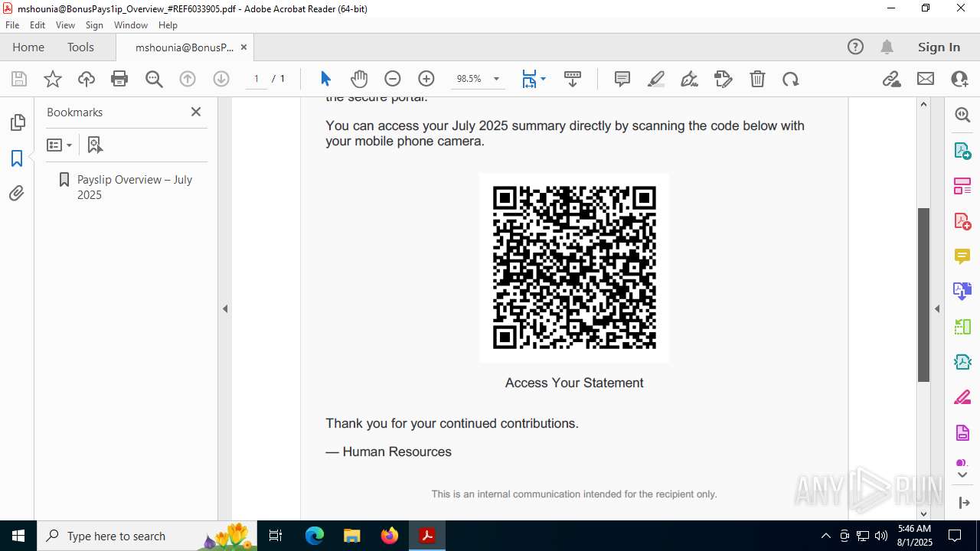Go to the previous page arrow

coord(188,79)
